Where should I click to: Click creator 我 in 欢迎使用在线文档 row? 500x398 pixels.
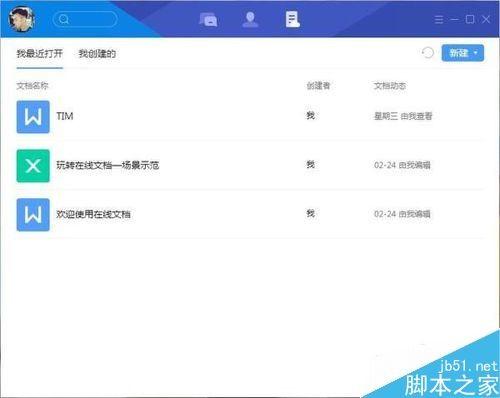(311, 213)
